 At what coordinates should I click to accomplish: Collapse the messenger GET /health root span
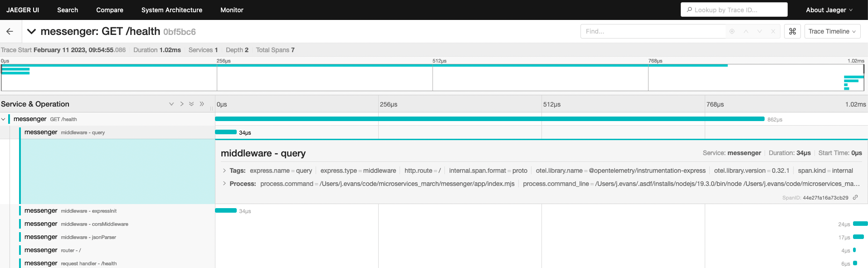pyautogui.click(x=4, y=119)
